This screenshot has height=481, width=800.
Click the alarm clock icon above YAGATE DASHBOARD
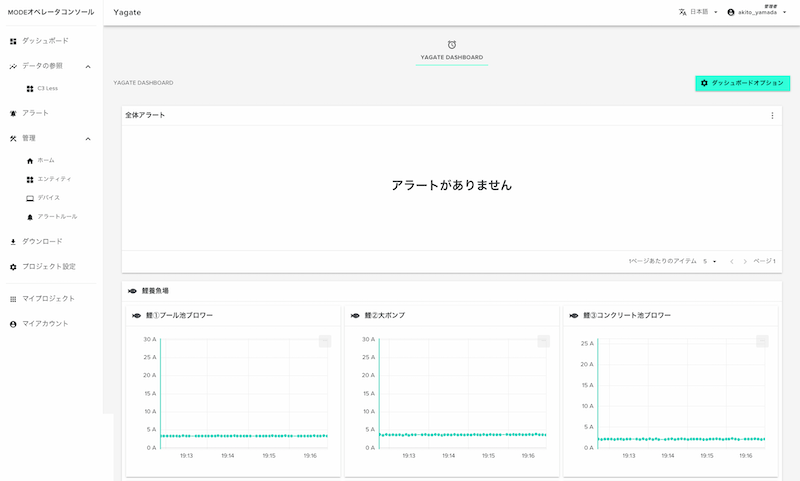452,44
